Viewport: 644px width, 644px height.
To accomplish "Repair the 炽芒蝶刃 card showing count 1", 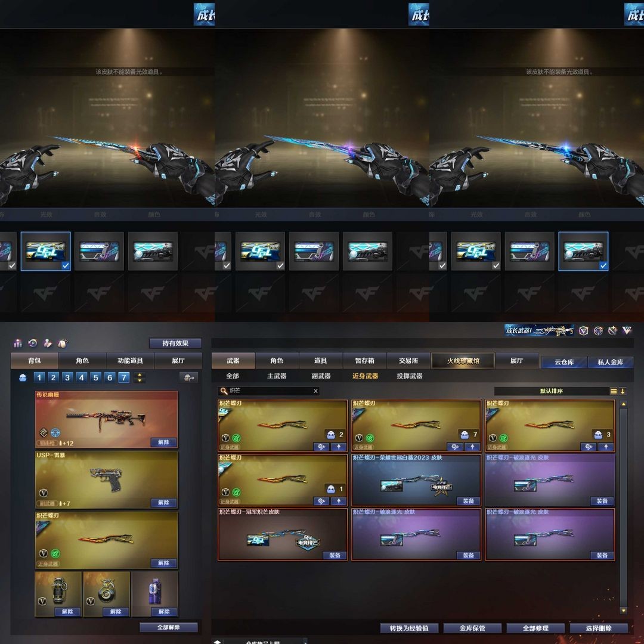I will pos(321,501).
